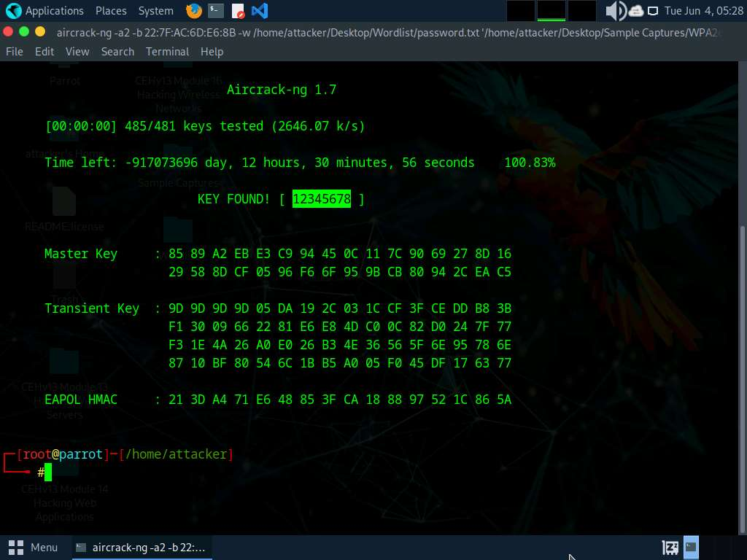Screen dimensions: 747x560
Task: Open the Edit menu
Action: coord(44,52)
